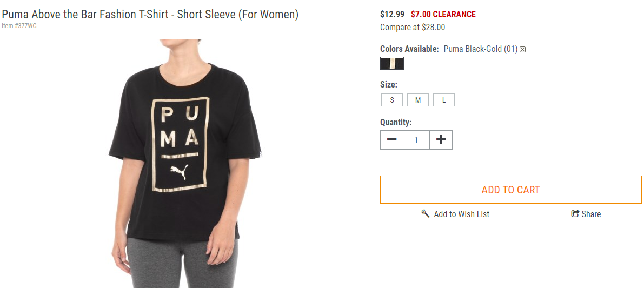Click the Item #377WG text

click(19, 26)
